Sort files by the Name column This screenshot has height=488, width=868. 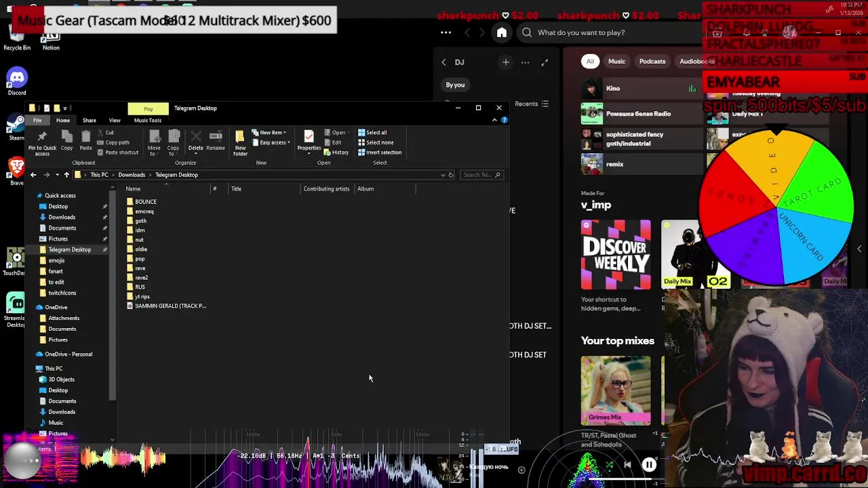pos(133,189)
